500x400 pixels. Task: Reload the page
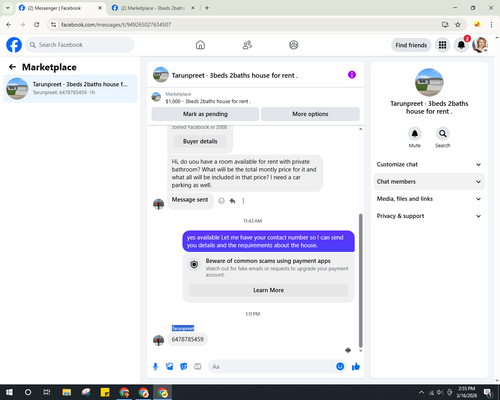[x=37, y=24]
